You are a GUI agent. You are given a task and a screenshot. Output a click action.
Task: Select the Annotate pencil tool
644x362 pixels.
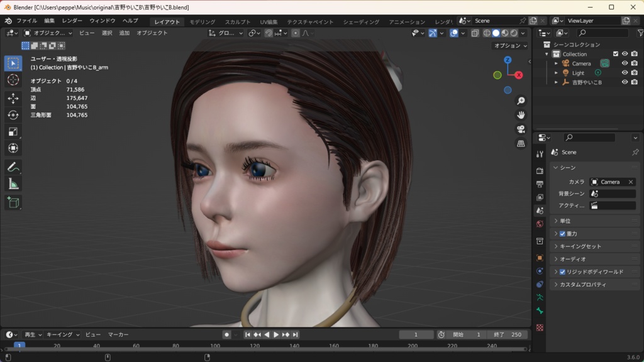[x=13, y=167]
